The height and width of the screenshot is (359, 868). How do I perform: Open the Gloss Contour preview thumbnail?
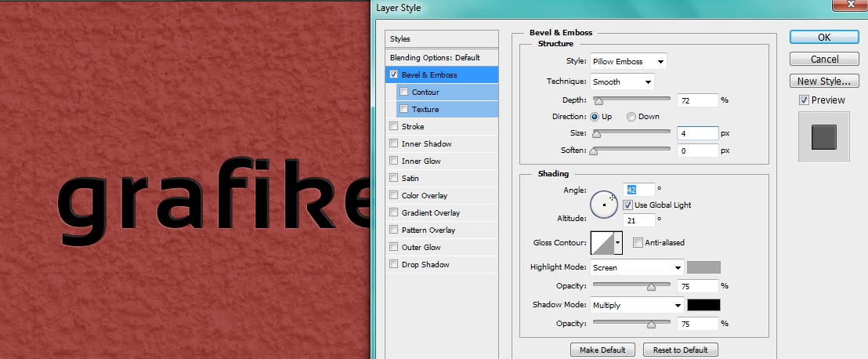click(602, 243)
